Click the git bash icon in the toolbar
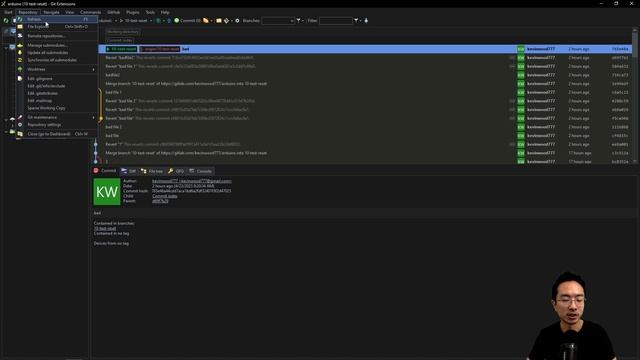Image resolution: width=640 pixels, height=360 pixels. click(x=227, y=20)
